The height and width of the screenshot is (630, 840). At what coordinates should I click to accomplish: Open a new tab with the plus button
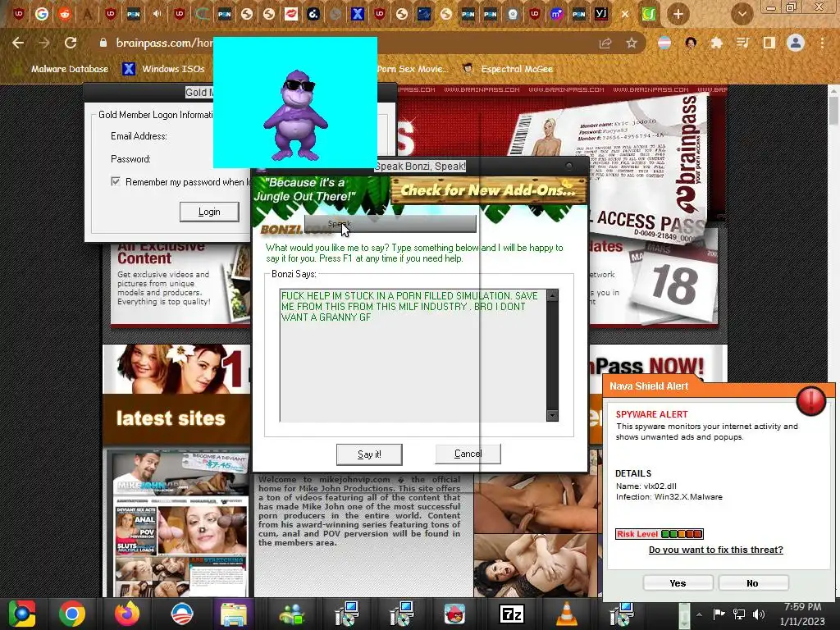(678, 14)
